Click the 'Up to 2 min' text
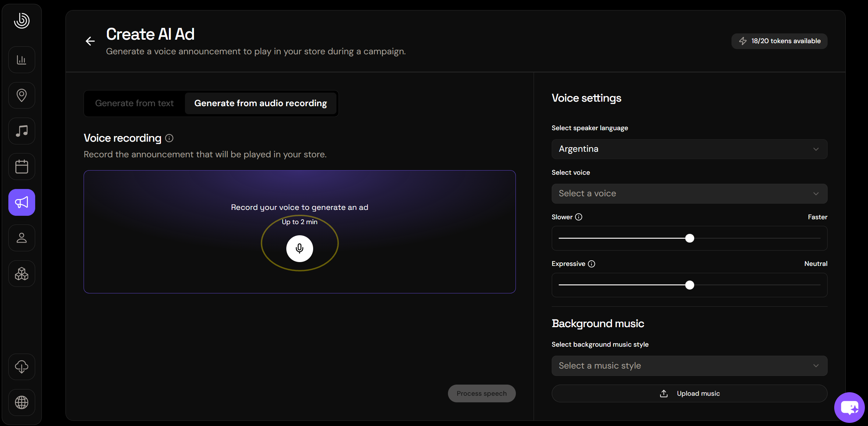 click(x=300, y=222)
